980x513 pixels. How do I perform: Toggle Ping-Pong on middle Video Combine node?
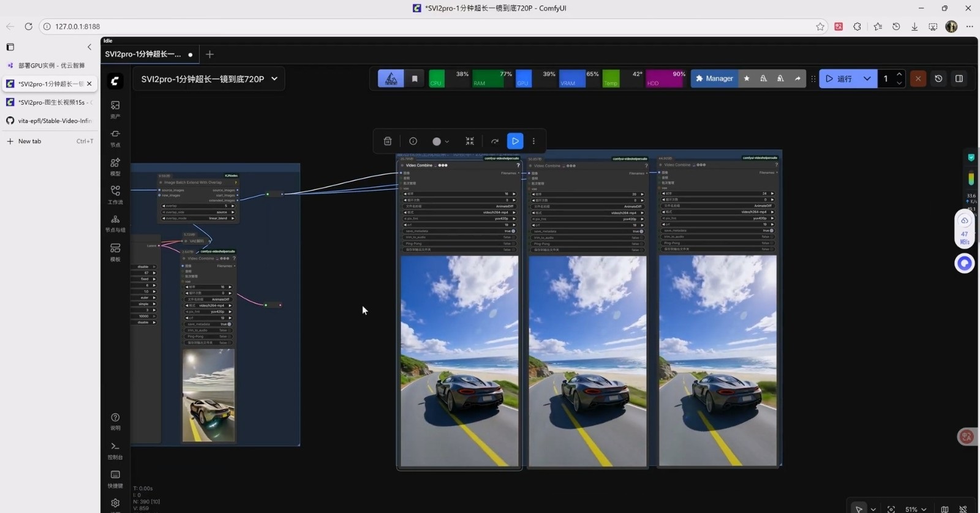point(641,244)
